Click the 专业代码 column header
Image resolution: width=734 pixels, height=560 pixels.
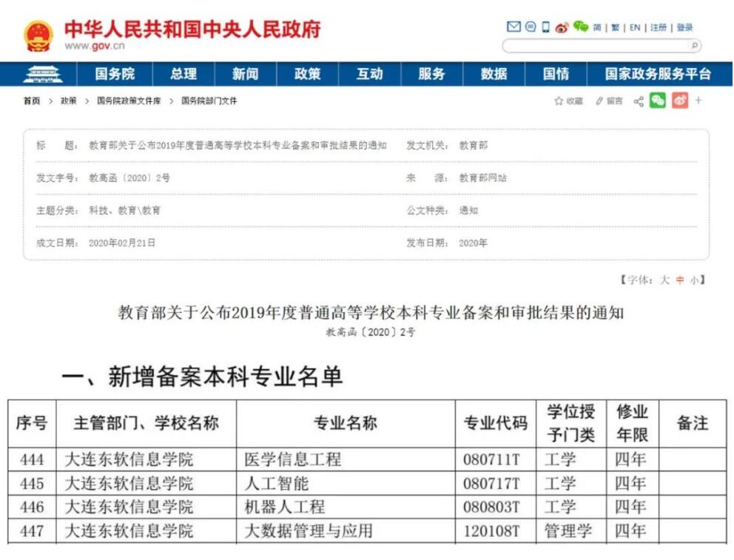495,423
